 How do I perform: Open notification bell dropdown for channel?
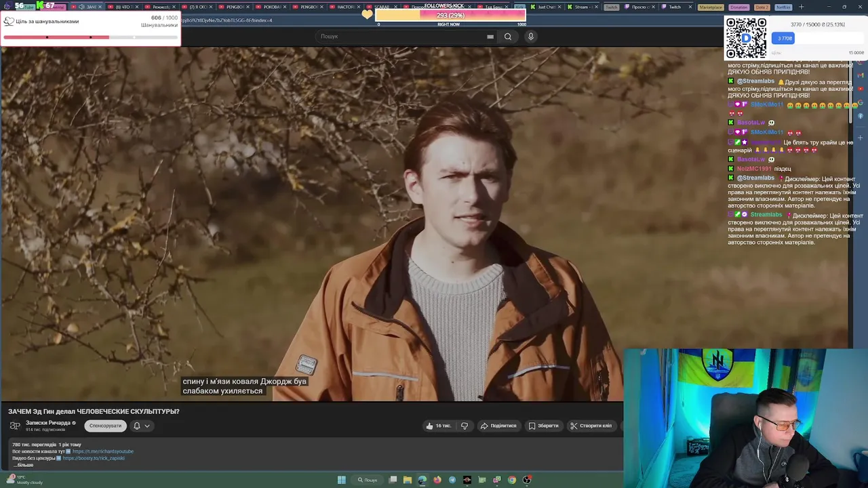point(141,426)
